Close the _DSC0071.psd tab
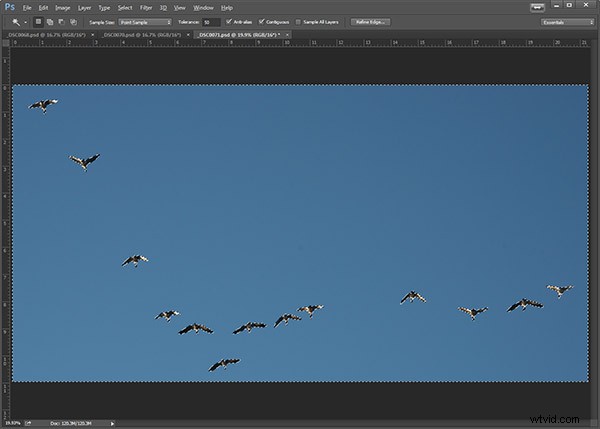The image size is (600, 429). pos(287,35)
